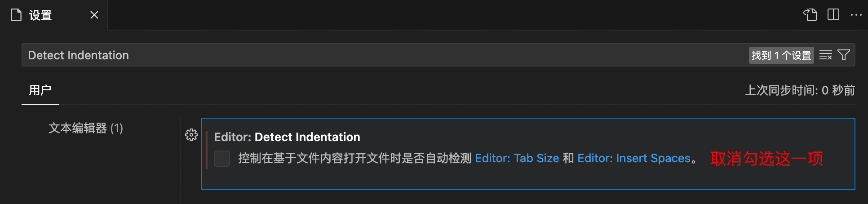Switch to the 用户 settings scope tab

(40, 90)
